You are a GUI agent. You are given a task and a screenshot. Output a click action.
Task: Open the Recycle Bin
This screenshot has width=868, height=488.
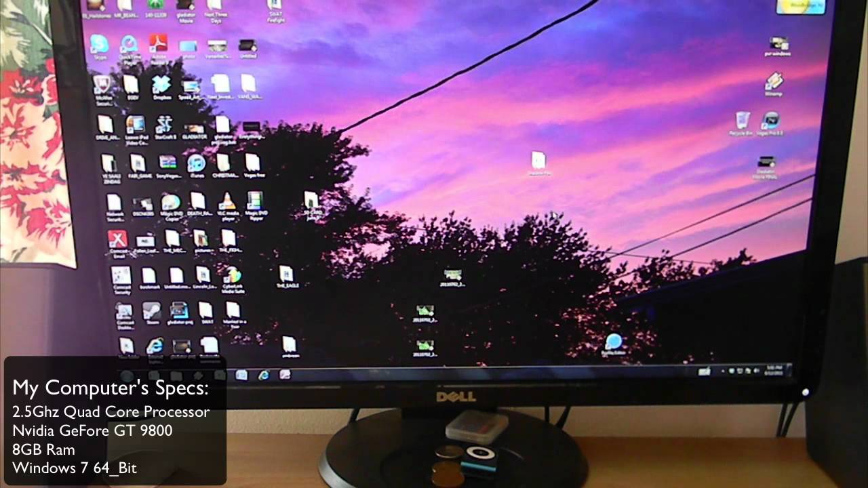click(742, 123)
